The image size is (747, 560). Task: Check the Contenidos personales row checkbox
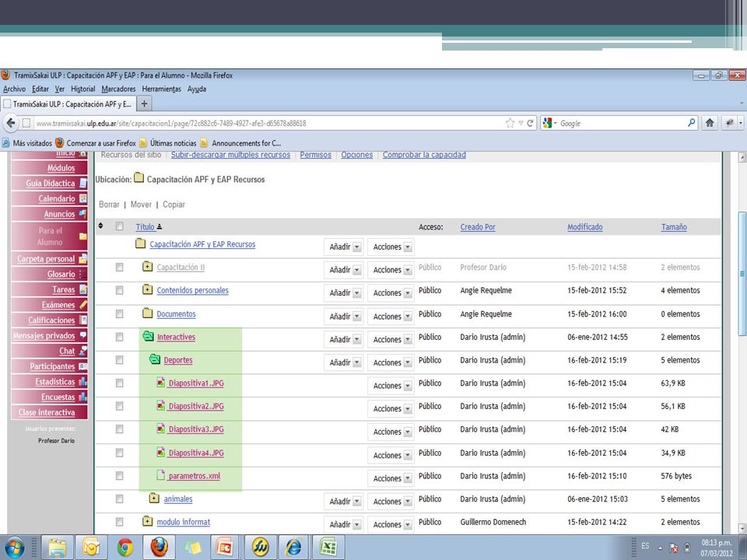[x=120, y=290]
